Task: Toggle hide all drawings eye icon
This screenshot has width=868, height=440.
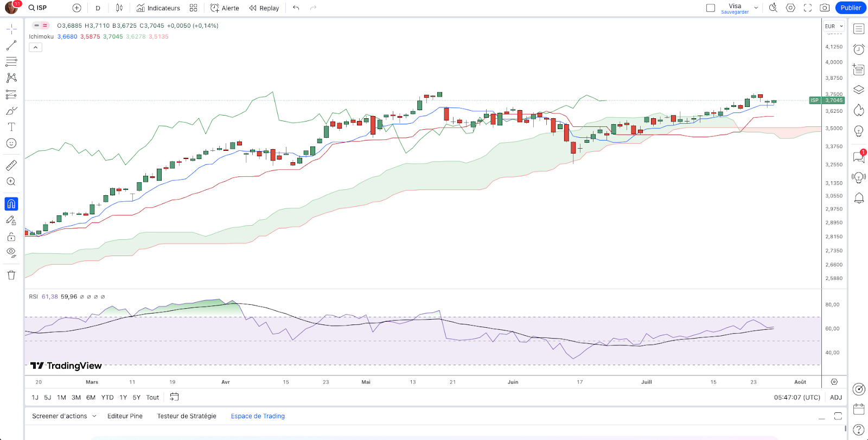Action: [x=11, y=252]
